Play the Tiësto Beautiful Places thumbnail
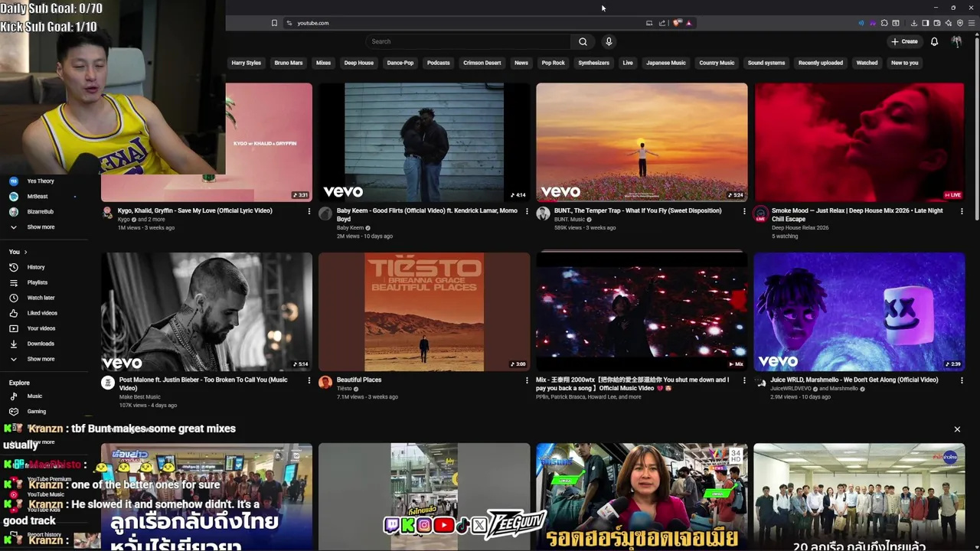This screenshot has width=980, height=551. 424,312
